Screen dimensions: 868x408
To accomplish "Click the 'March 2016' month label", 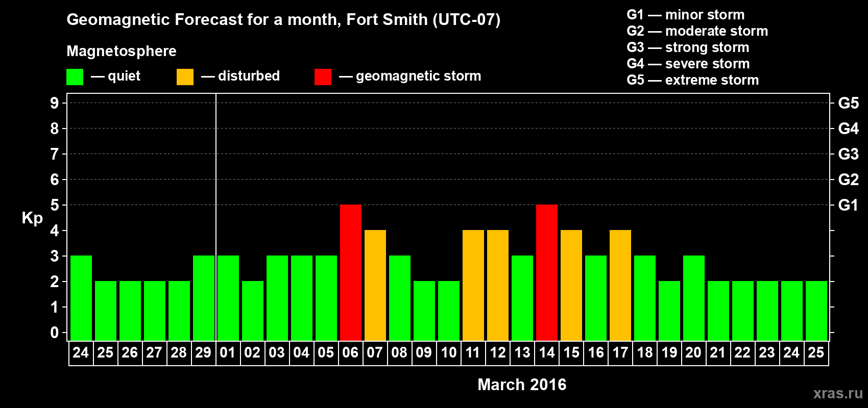I will [x=522, y=385].
